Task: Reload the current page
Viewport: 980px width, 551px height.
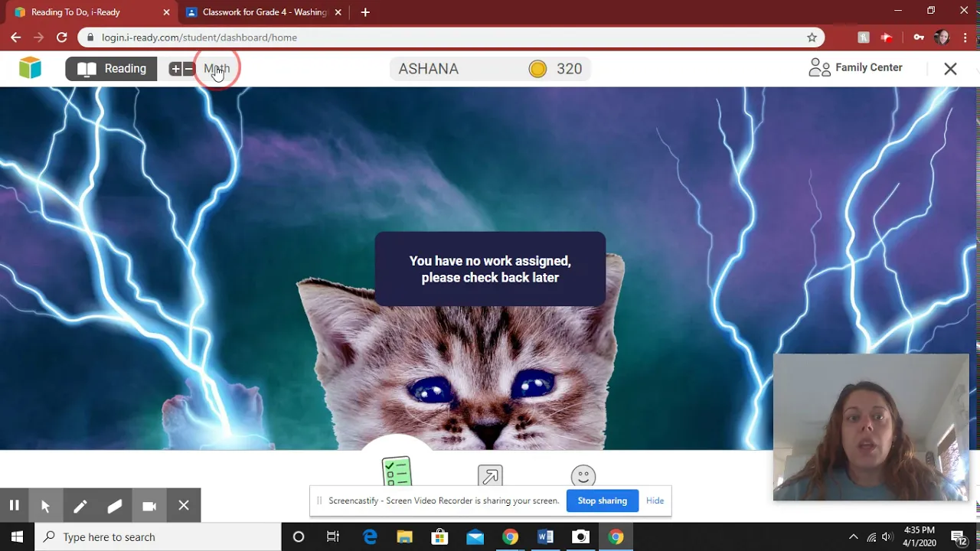Action: point(62,37)
